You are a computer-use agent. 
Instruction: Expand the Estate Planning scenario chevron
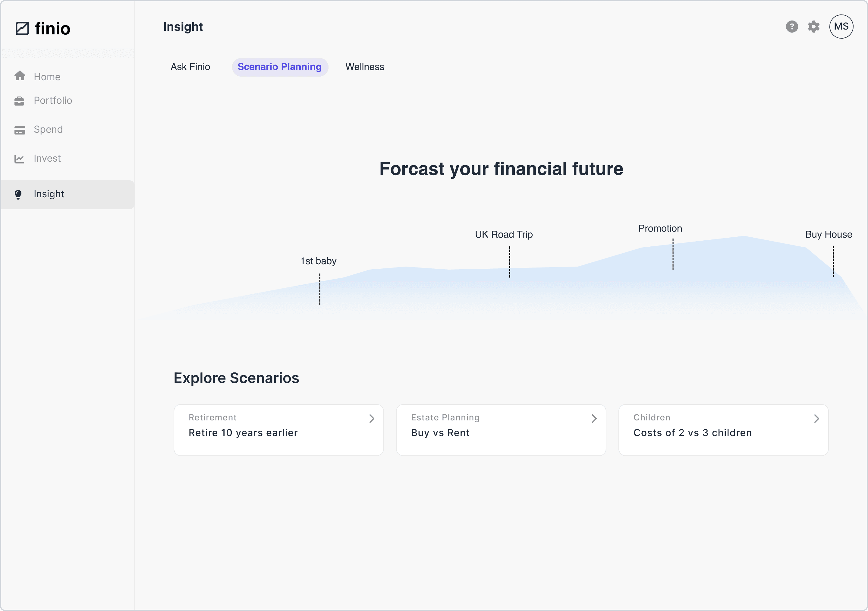click(x=594, y=418)
